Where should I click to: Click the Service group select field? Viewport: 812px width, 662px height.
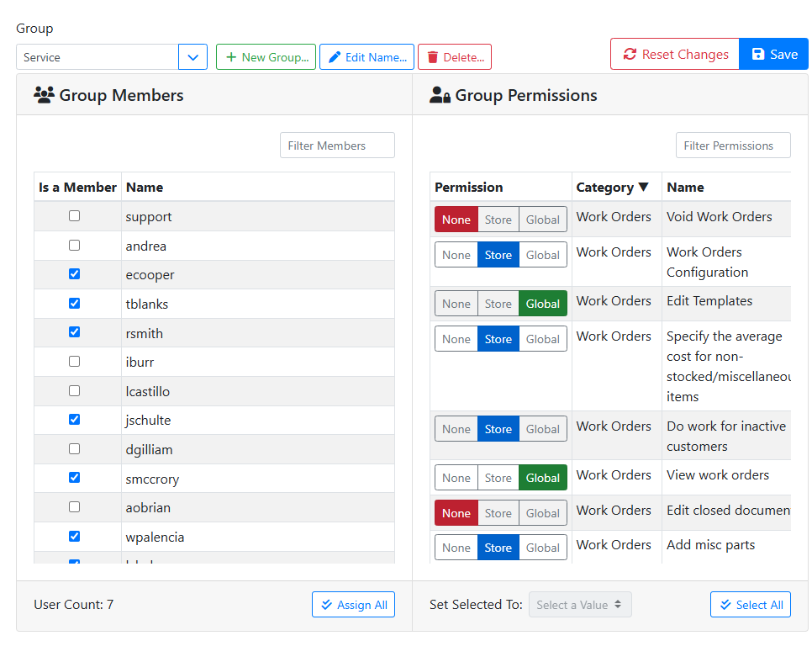coord(97,57)
